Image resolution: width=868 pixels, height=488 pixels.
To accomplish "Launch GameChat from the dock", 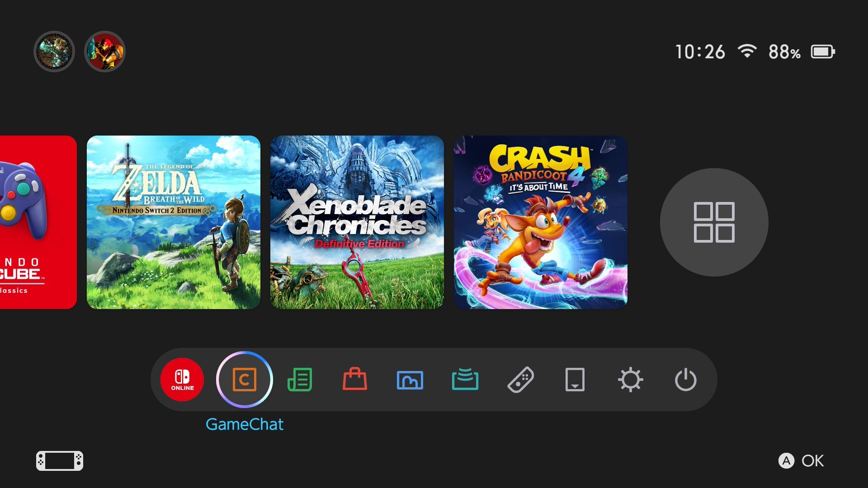I will click(245, 380).
